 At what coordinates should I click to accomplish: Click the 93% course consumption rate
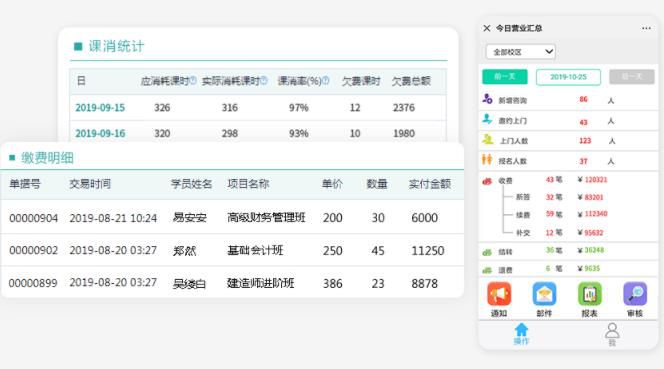point(299,133)
